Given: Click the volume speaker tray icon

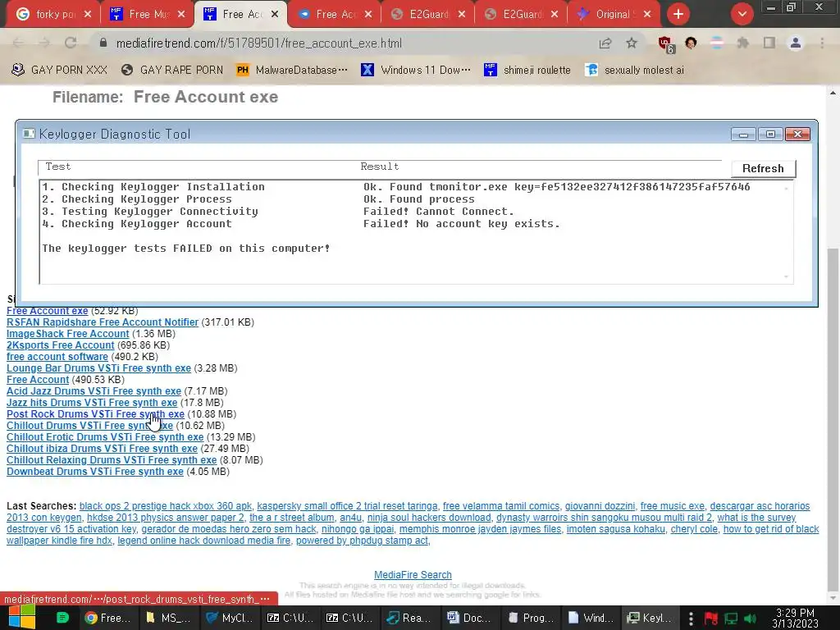Looking at the screenshot, I should (x=750, y=619).
